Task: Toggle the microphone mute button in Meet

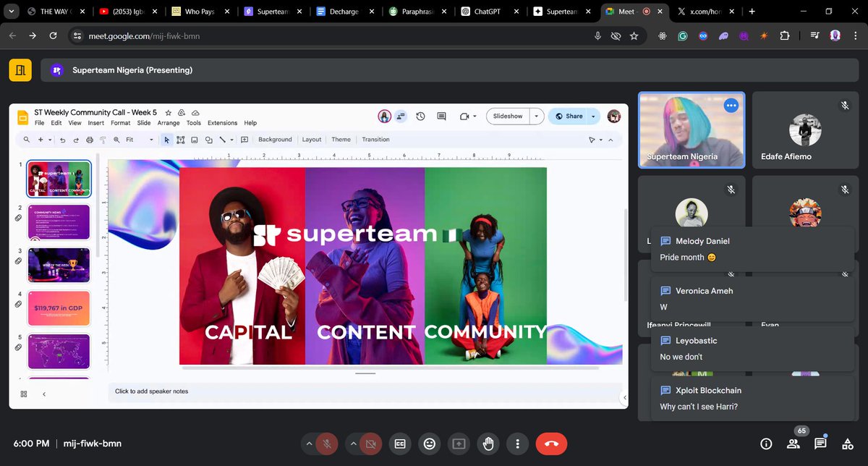Action: (328, 444)
